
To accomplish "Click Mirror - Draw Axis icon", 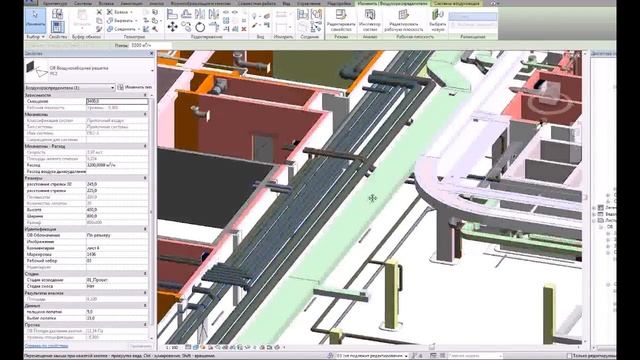I will 214,14.
